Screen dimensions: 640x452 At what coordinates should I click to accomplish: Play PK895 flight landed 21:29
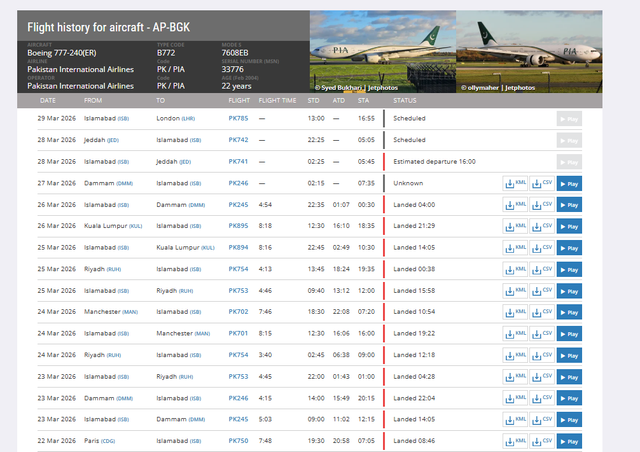pos(569,227)
